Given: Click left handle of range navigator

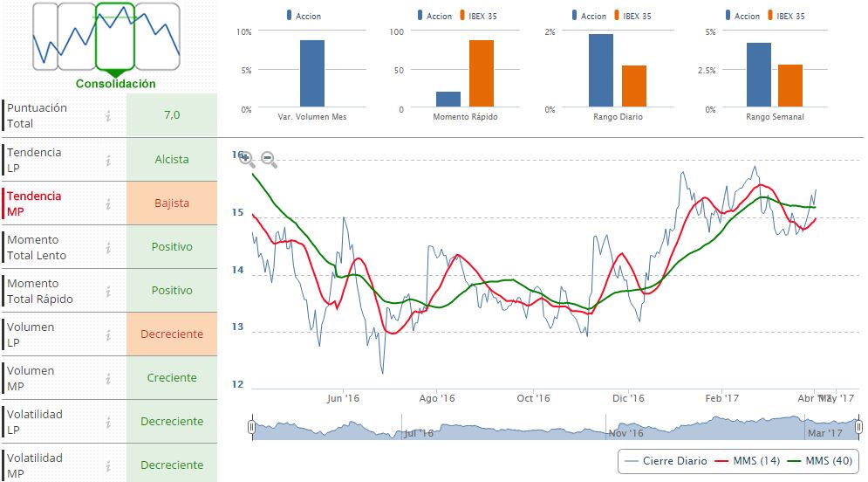Looking at the screenshot, I should pyautogui.click(x=252, y=427).
